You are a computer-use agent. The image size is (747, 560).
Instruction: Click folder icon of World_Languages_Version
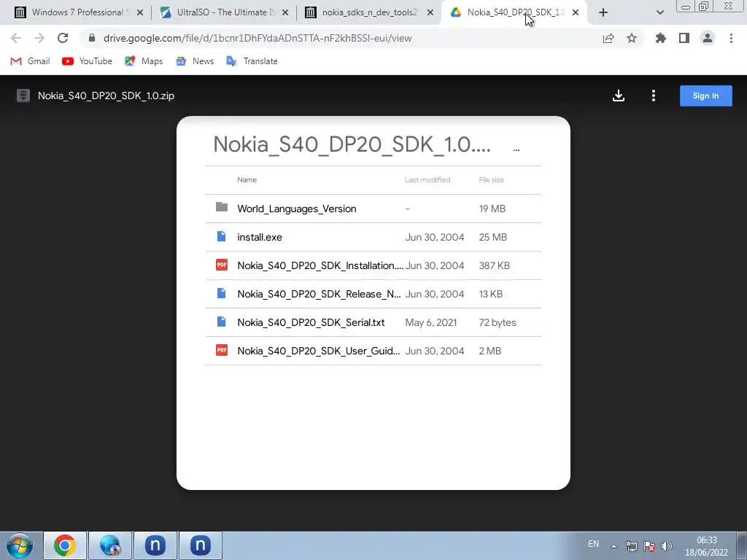pyautogui.click(x=222, y=206)
